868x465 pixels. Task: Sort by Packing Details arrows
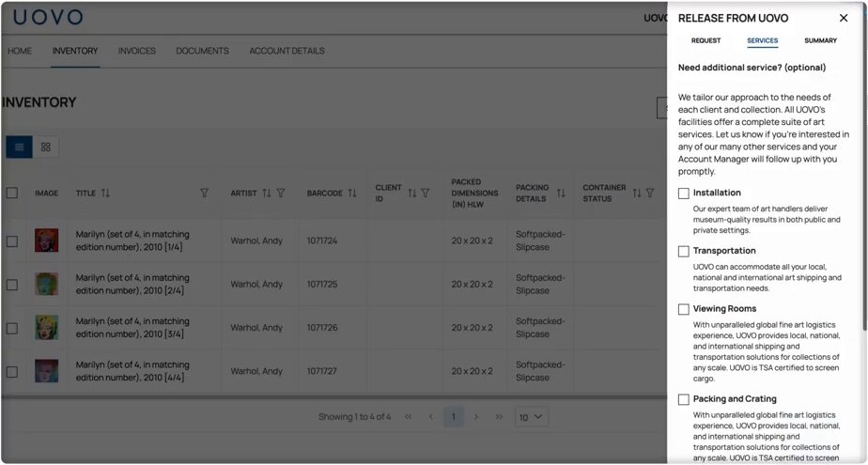[x=561, y=193]
